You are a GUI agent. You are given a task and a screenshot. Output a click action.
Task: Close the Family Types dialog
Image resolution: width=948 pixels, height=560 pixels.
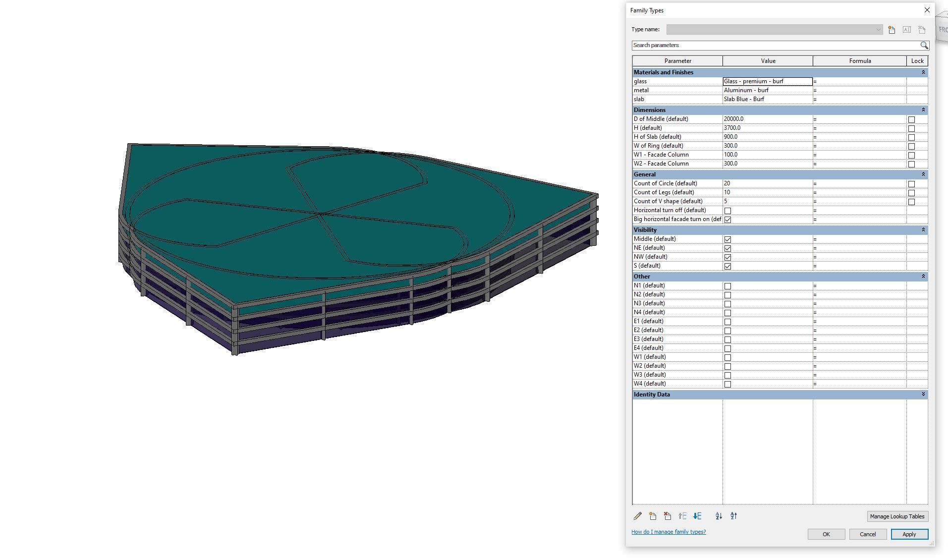tap(927, 10)
